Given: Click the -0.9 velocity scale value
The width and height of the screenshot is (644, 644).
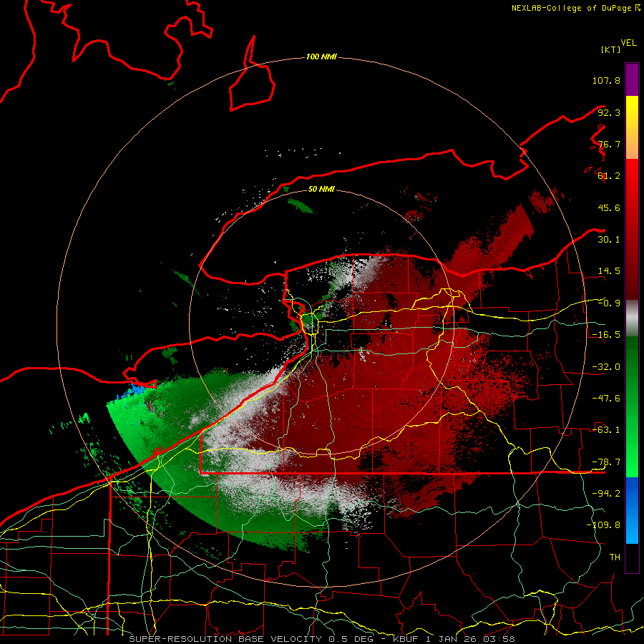Looking at the screenshot, I should 609,303.
